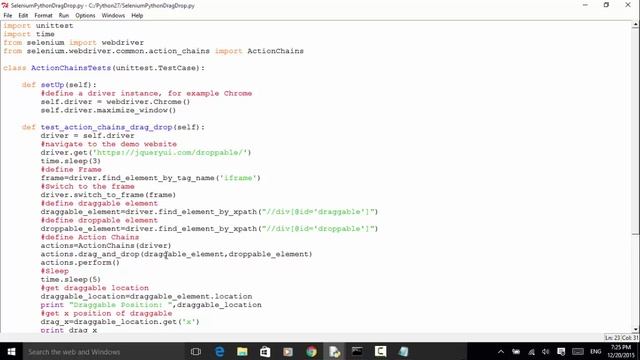The width and height of the screenshot is (640, 360).
Task: Click the 'https://jqueryui.com/droppable/' URL string
Action: [x=172, y=152]
